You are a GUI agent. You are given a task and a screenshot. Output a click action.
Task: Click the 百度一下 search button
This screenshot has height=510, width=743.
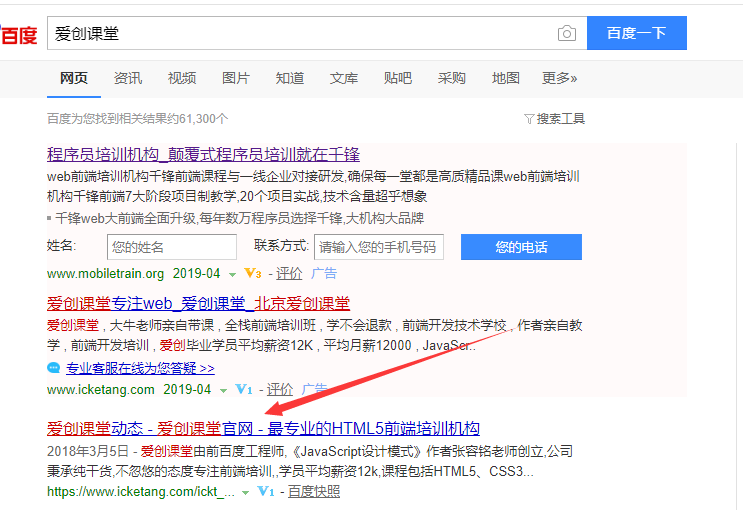[636, 33]
